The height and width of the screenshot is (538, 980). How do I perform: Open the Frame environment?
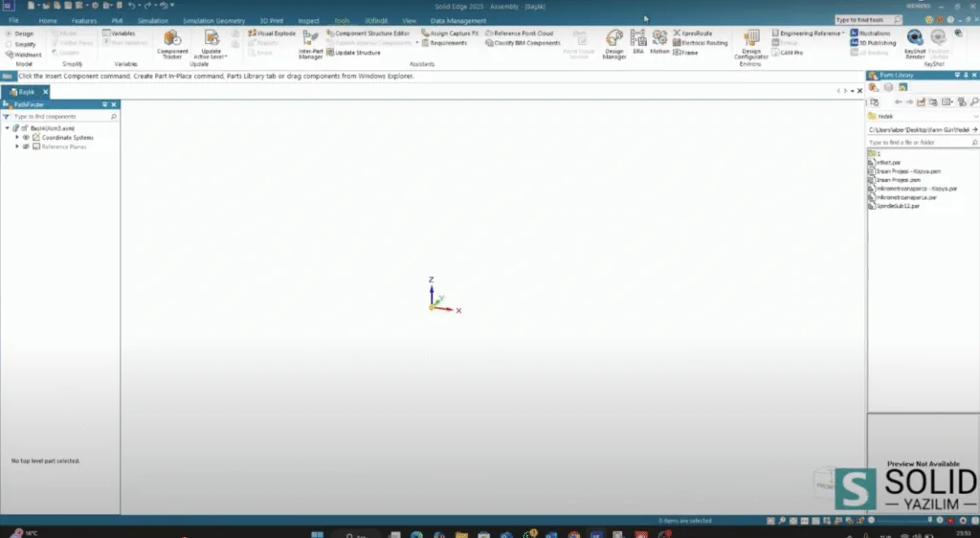(685, 53)
